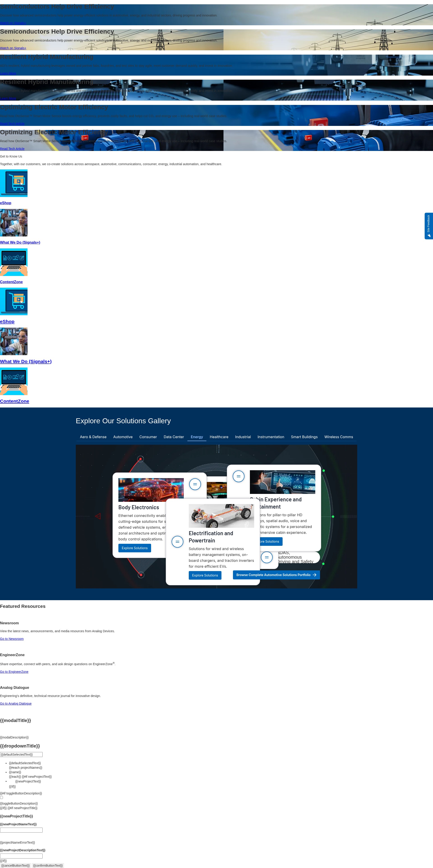The image size is (433, 868).
Task: Click the {{dropdownTitle}} heading
Action: (x=20, y=746)
